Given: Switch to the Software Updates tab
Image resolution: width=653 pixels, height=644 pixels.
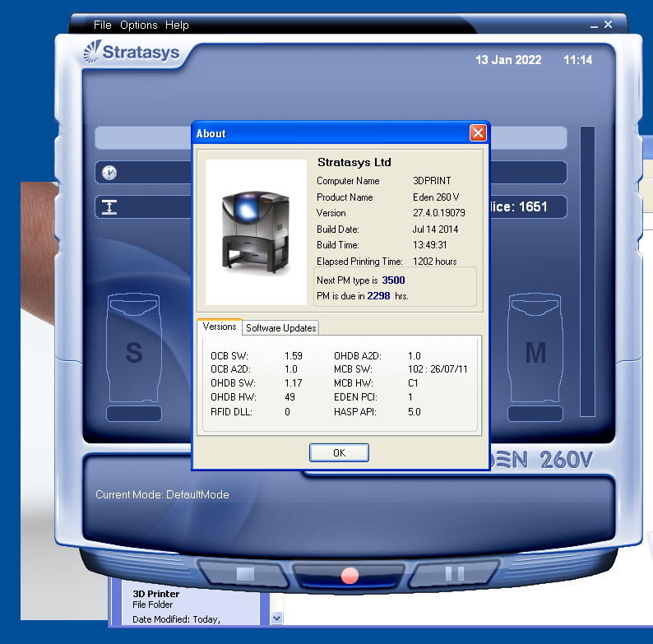Looking at the screenshot, I should (x=280, y=328).
